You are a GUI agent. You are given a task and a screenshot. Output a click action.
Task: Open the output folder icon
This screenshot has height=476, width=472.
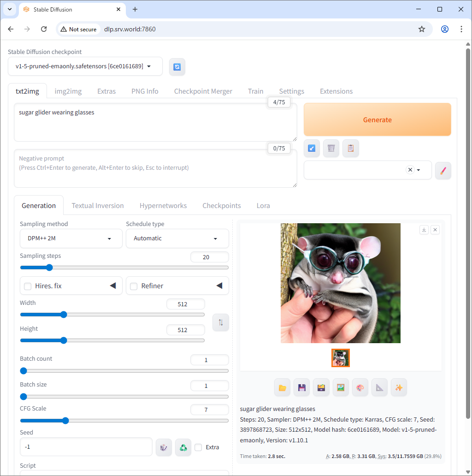tap(283, 387)
